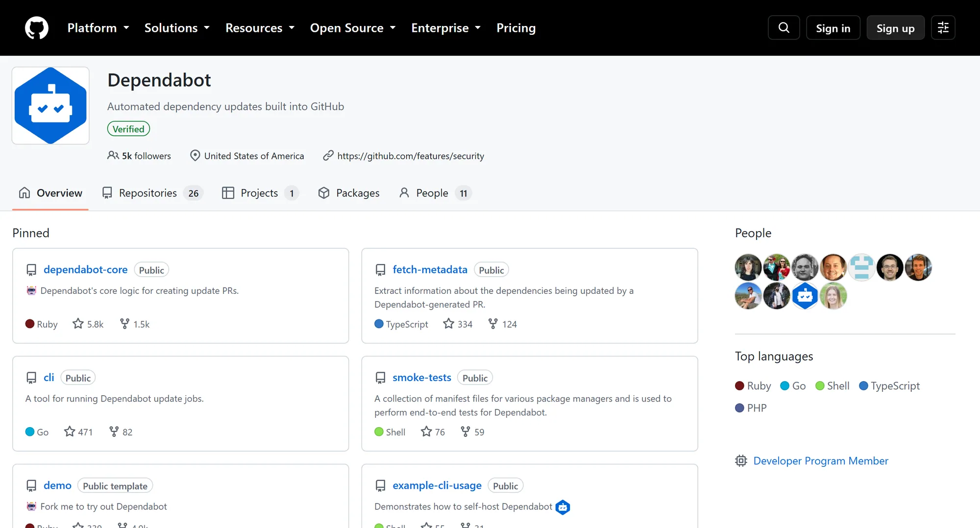Open the smoke-tests repository link

tap(421, 377)
